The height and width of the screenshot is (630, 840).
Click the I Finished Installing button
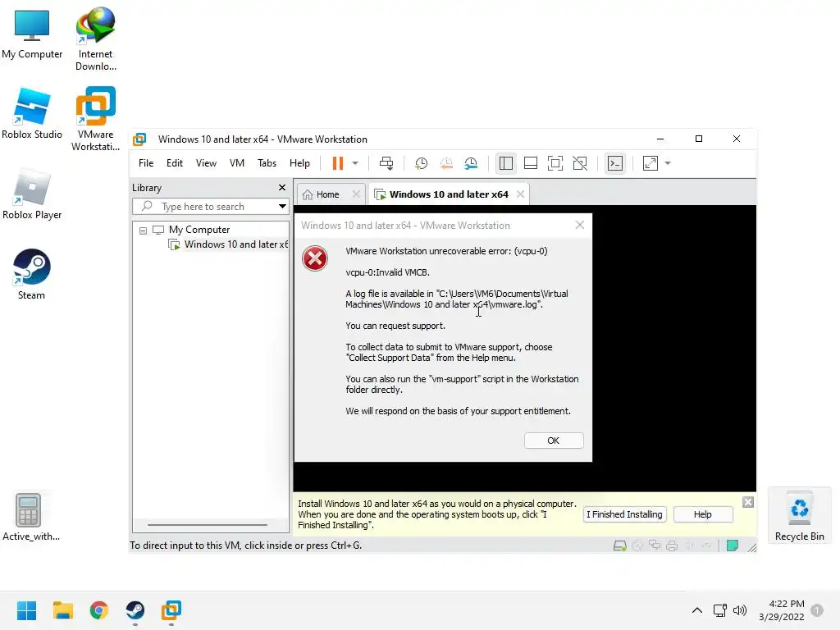coord(624,514)
